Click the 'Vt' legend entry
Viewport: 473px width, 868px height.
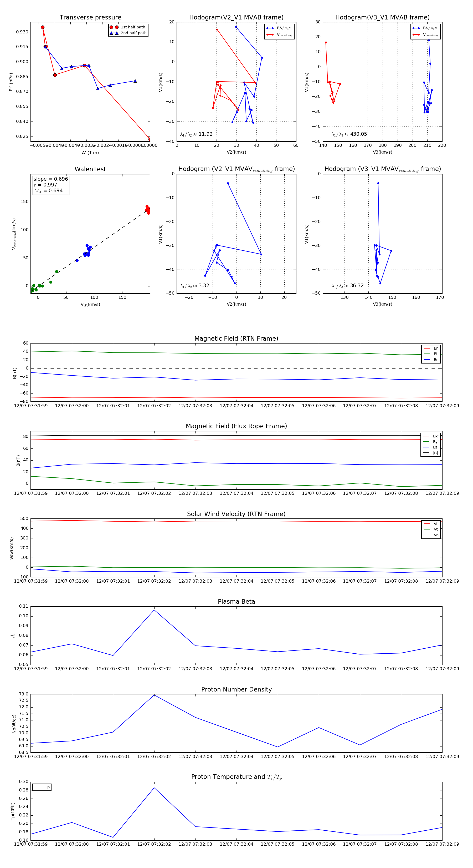(x=431, y=529)
